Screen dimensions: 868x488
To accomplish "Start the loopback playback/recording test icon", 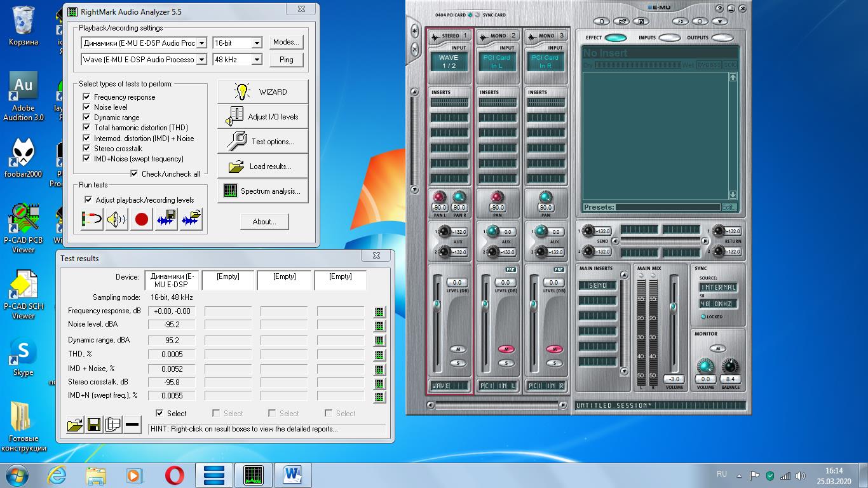I will click(x=92, y=220).
